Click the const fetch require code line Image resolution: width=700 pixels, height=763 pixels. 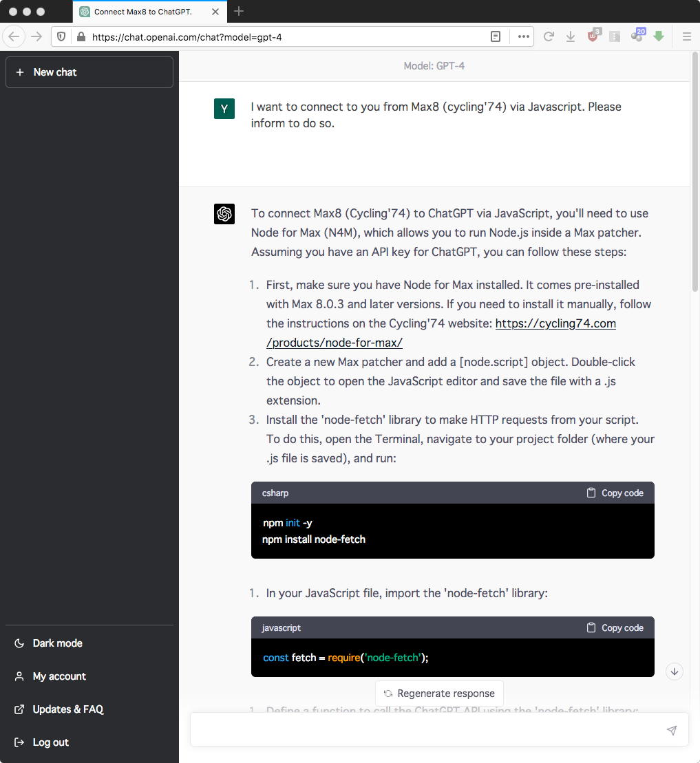tap(346, 658)
